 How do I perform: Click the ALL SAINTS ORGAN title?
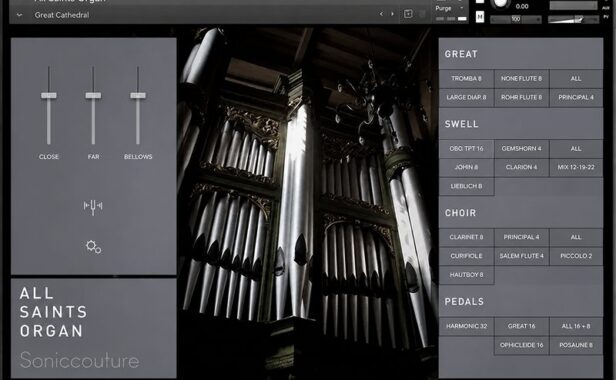(53, 312)
